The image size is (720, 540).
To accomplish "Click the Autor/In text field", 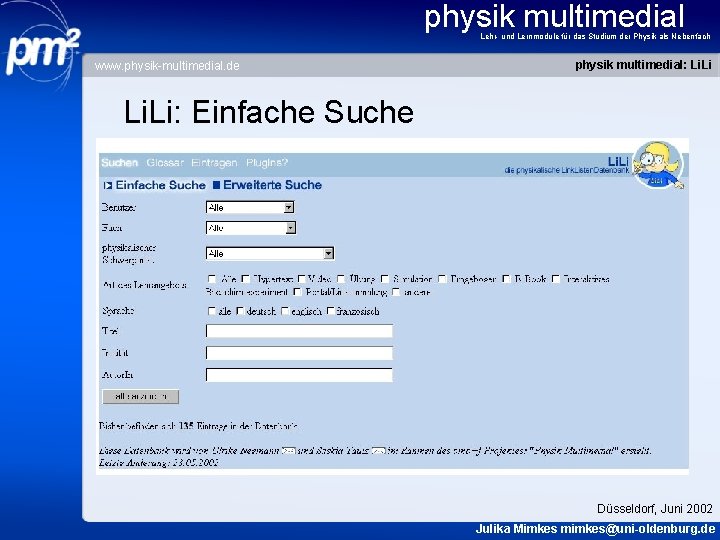I will [299, 375].
